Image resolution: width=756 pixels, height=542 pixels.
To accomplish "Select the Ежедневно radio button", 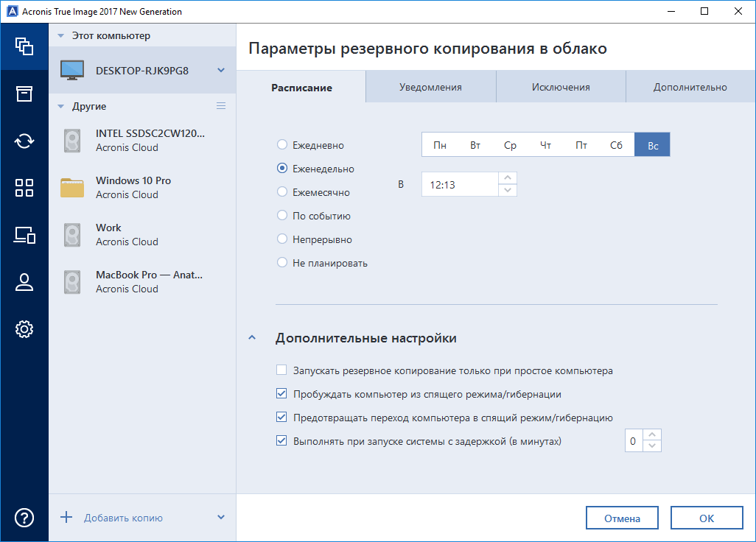I will pyautogui.click(x=281, y=145).
